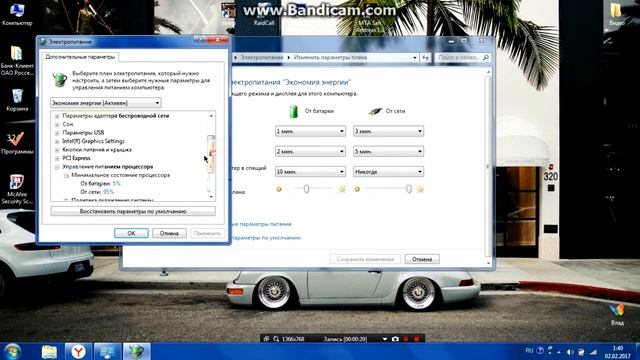Open the Компьютер desktop icon
The height and width of the screenshot is (360, 640).
[x=17, y=14]
